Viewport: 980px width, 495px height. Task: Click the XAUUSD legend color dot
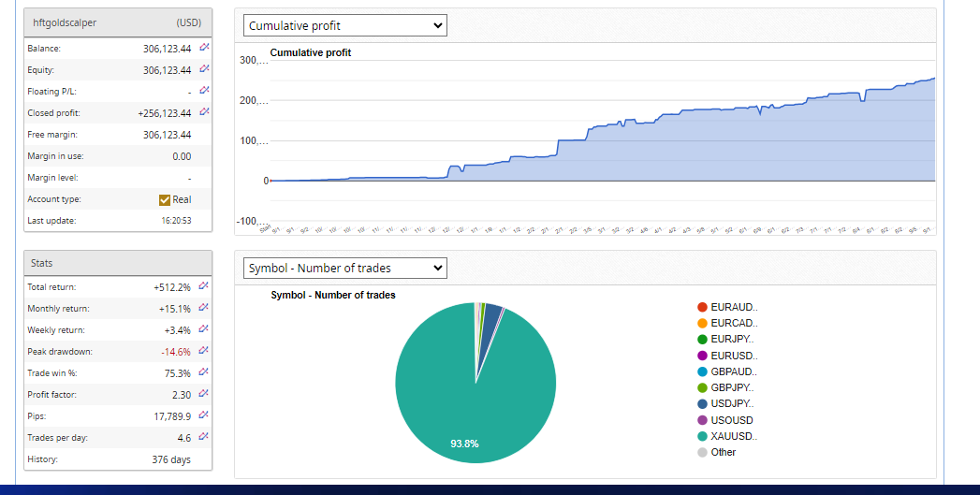click(x=702, y=436)
